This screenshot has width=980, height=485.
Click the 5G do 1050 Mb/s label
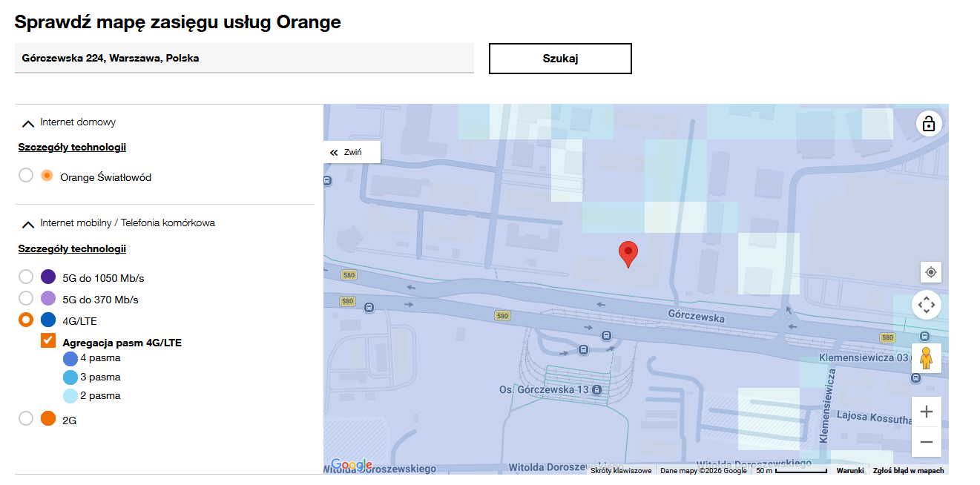103,278
